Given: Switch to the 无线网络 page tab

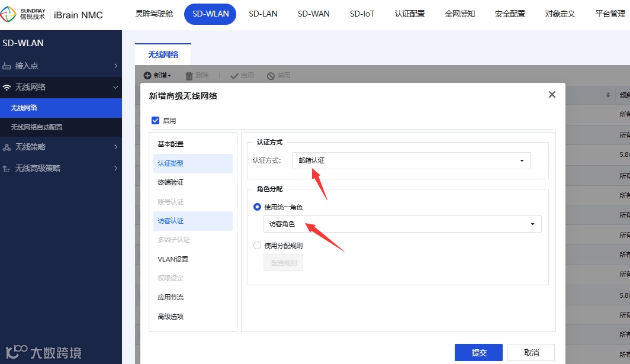Looking at the screenshot, I should pos(163,54).
